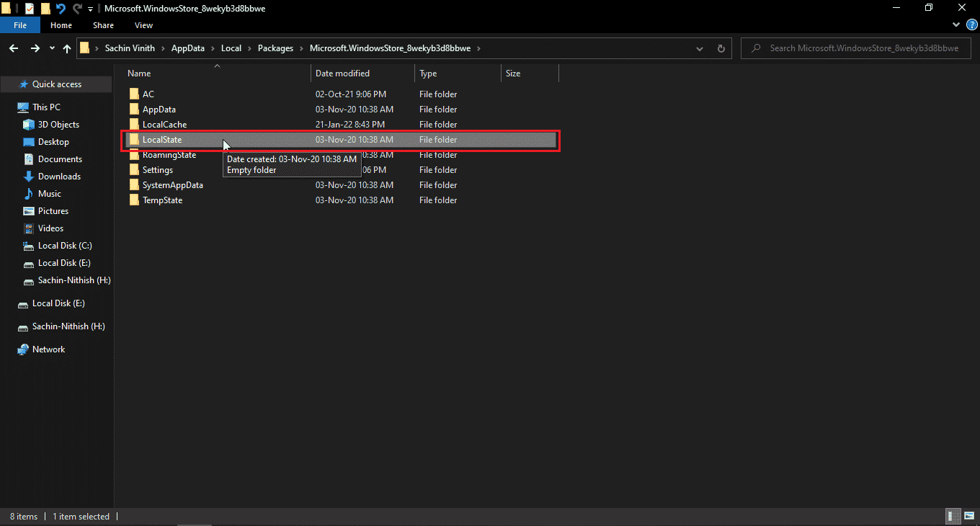Open Documents in navigation pane
The image size is (980, 526).
[x=60, y=159]
